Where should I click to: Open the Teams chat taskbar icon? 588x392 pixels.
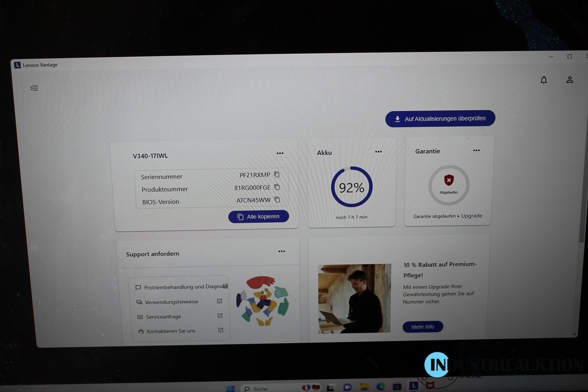347,388
